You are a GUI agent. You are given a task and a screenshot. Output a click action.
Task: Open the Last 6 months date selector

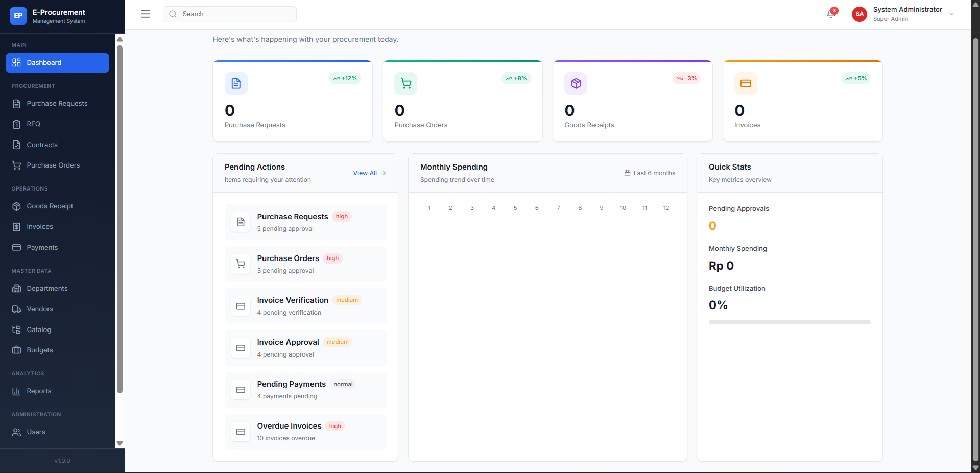coord(649,173)
